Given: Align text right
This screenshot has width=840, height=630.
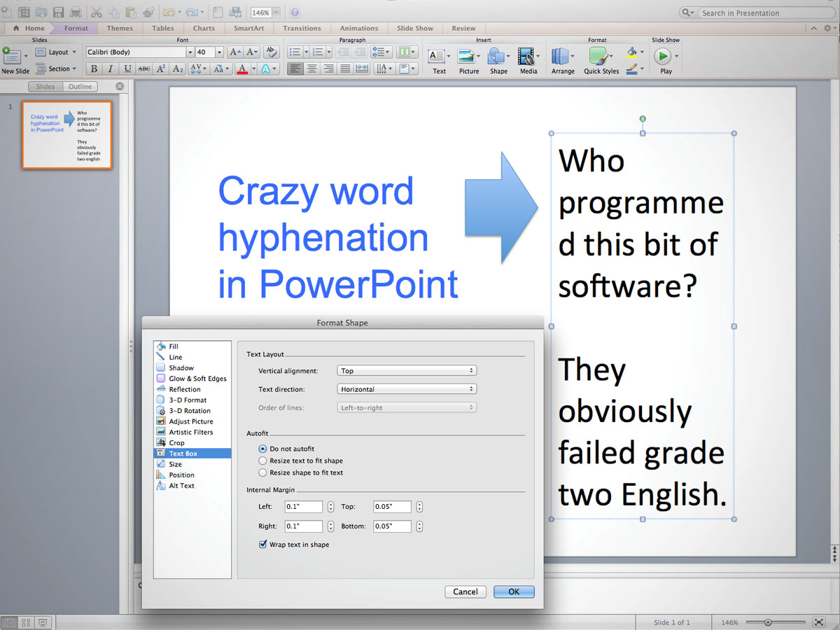Looking at the screenshot, I should click(x=328, y=69).
